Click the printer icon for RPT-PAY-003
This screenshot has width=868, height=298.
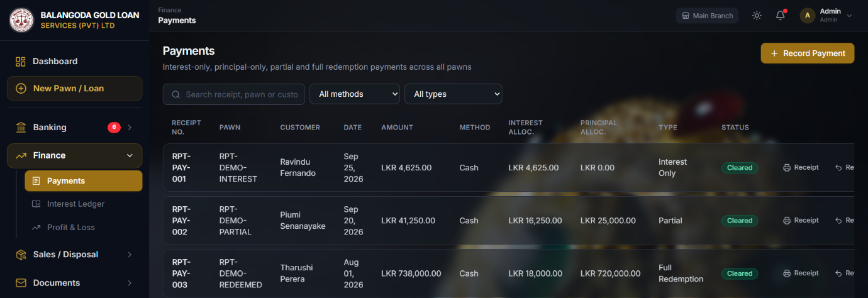pyautogui.click(x=787, y=273)
